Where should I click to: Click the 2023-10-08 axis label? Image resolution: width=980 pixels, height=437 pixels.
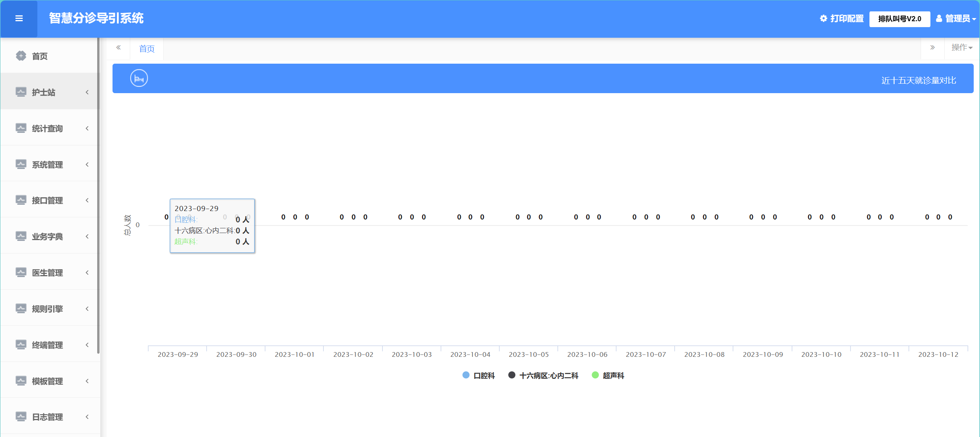click(704, 354)
